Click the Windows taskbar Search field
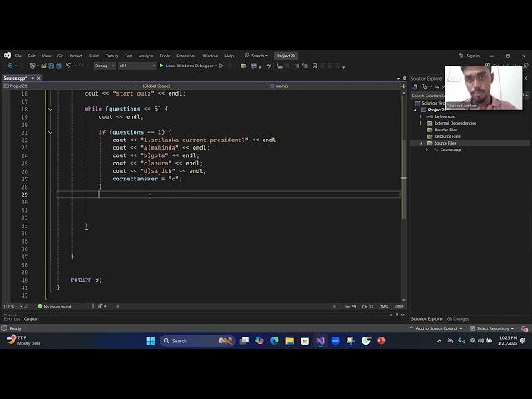532x399 pixels. coord(198,341)
